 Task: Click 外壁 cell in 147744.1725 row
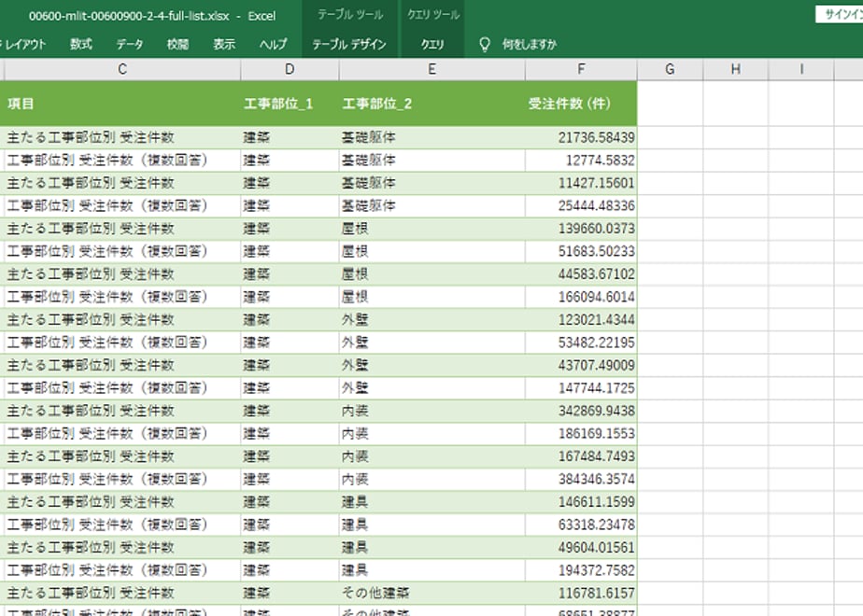coord(432,388)
